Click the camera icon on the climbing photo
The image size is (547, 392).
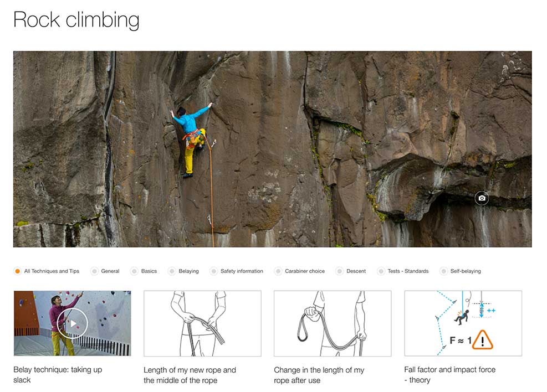[x=482, y=198]
